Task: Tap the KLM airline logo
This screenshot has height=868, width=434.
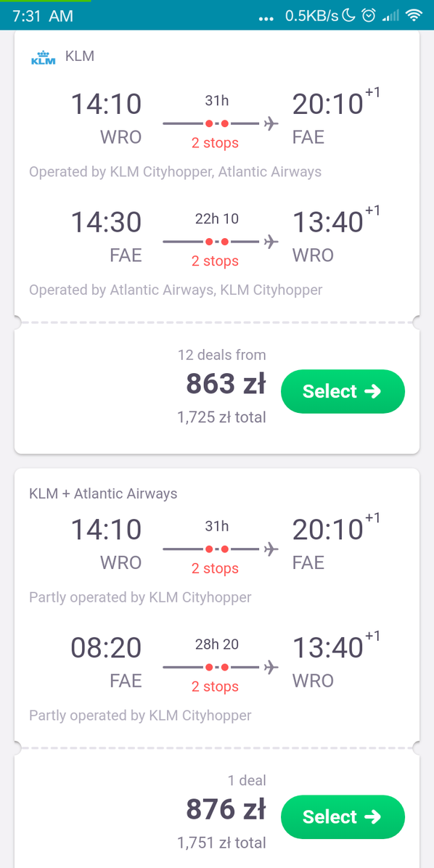Action: point(43,57)
